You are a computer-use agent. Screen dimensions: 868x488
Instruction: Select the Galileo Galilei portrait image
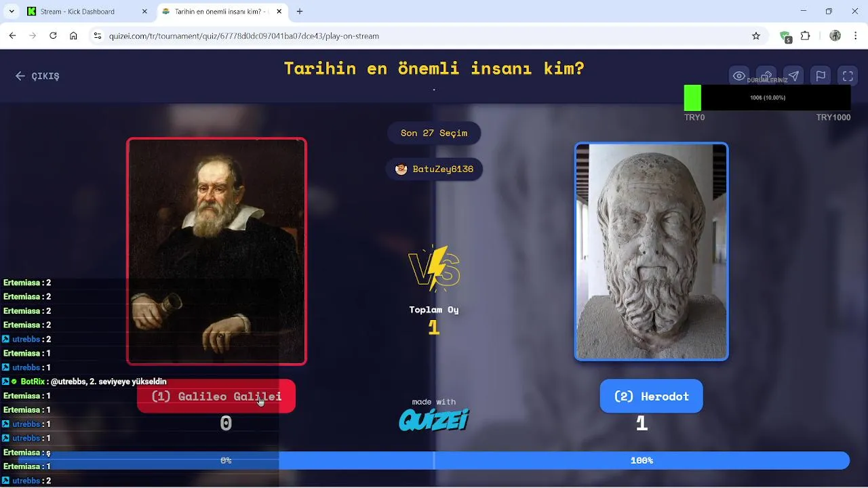[x=216, y=251]
